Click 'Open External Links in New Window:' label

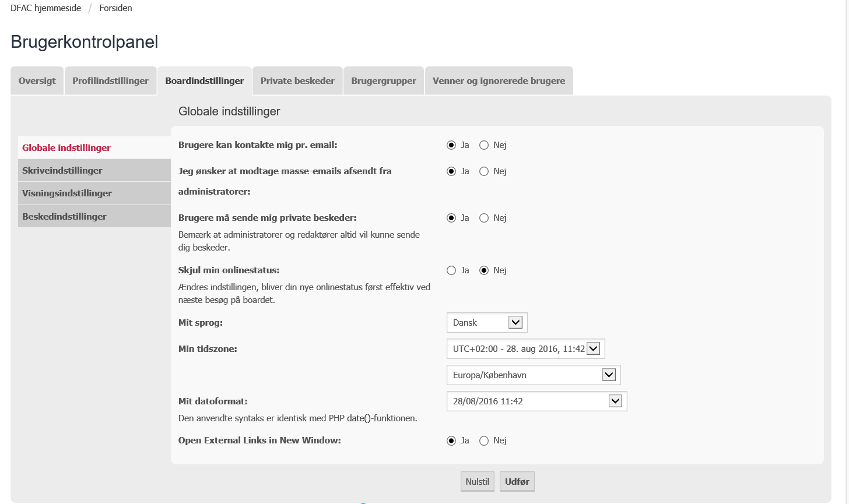259,440
